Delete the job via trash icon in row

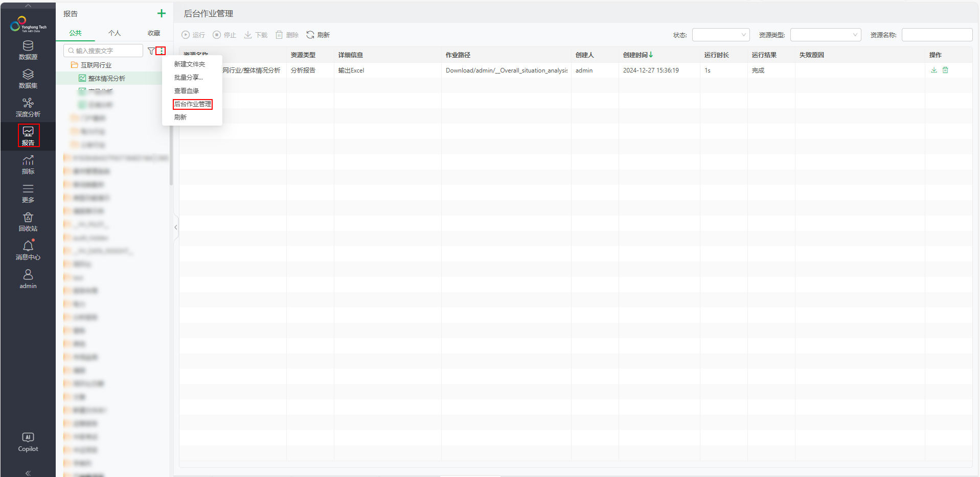pos(945,70)
